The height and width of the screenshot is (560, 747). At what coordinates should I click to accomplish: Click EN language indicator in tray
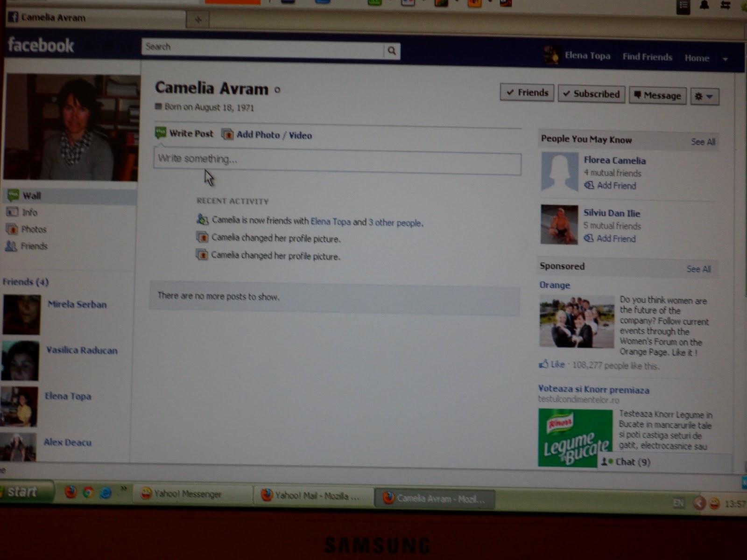pos(678,503)
